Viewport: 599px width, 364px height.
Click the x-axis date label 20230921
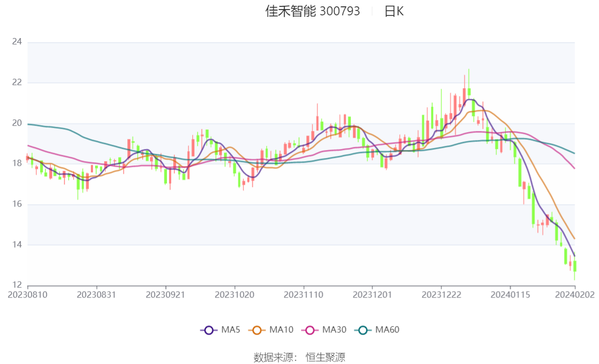pyautogui.click(x=165, y=295)
